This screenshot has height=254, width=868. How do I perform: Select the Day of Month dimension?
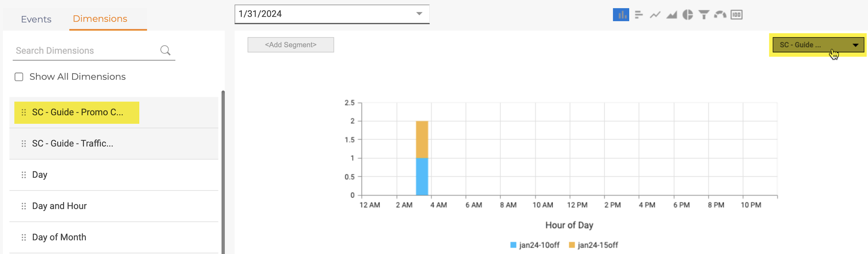pyautogui.click(x=114, y=237)
